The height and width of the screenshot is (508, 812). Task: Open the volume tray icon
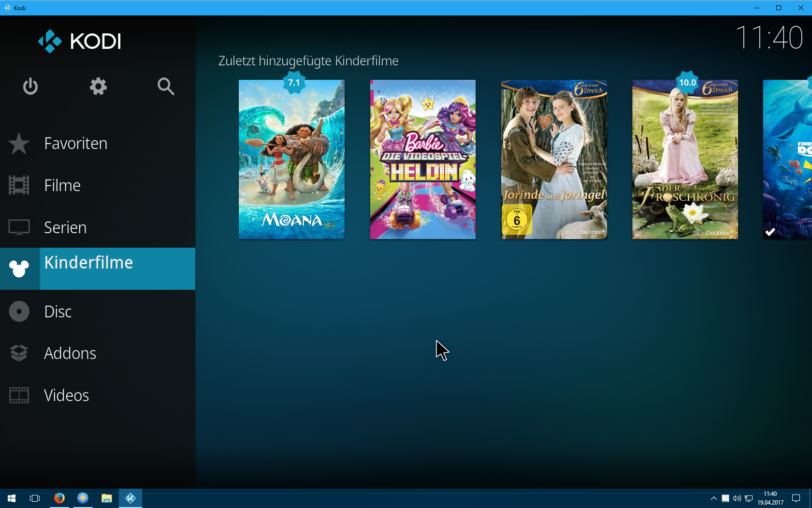[737, 498]
